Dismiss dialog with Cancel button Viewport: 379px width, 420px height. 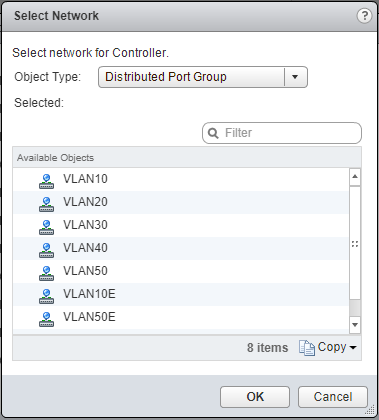click(x=333, y=397)
